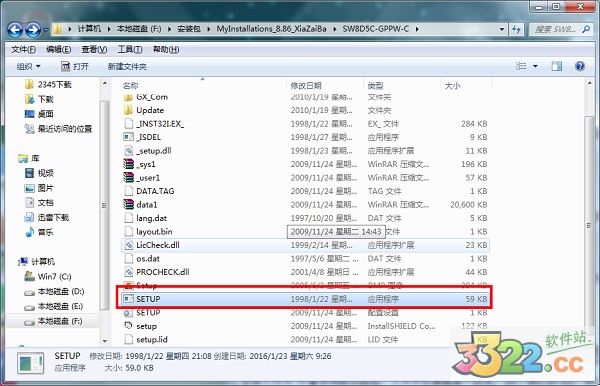Click the search magnifier icon

click(x=586, y=29)
